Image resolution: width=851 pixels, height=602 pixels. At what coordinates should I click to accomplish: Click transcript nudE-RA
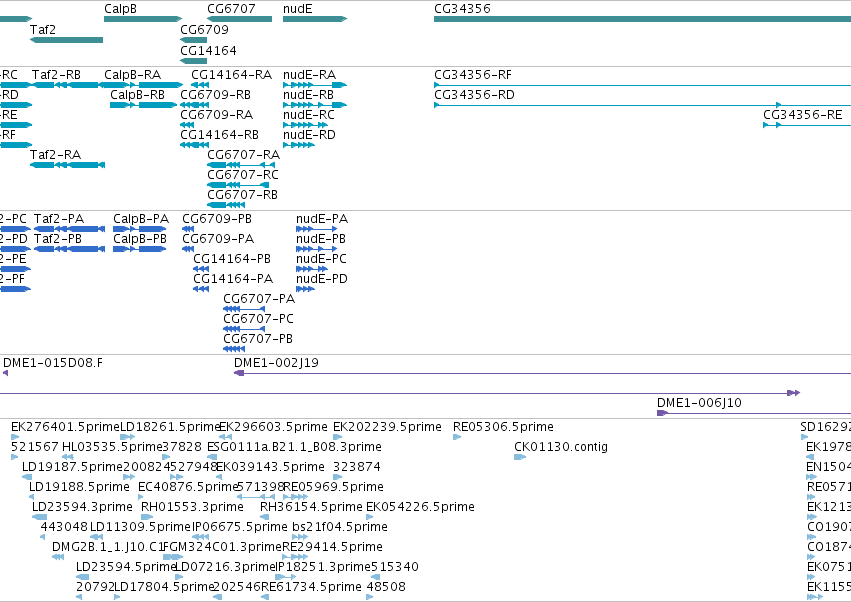(309, 74)
